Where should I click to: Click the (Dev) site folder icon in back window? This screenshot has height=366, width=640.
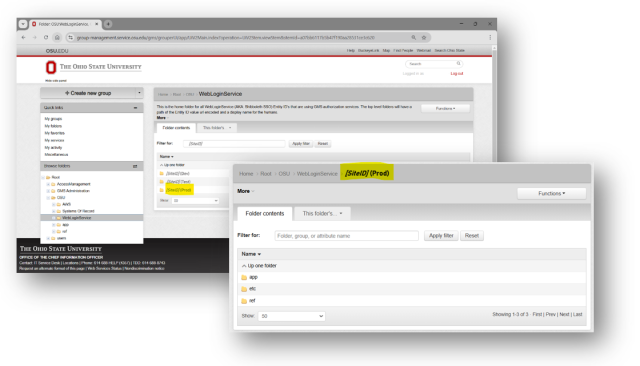(x=162, y=173)
